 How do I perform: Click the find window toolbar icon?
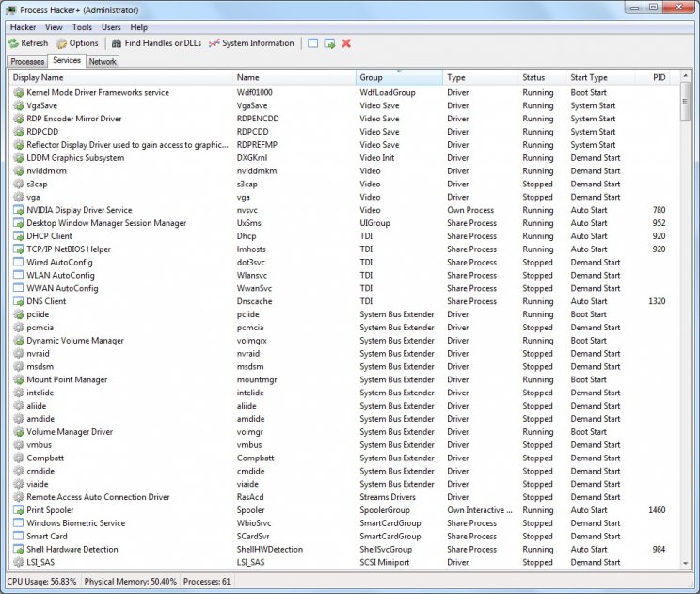click(313, 43)
